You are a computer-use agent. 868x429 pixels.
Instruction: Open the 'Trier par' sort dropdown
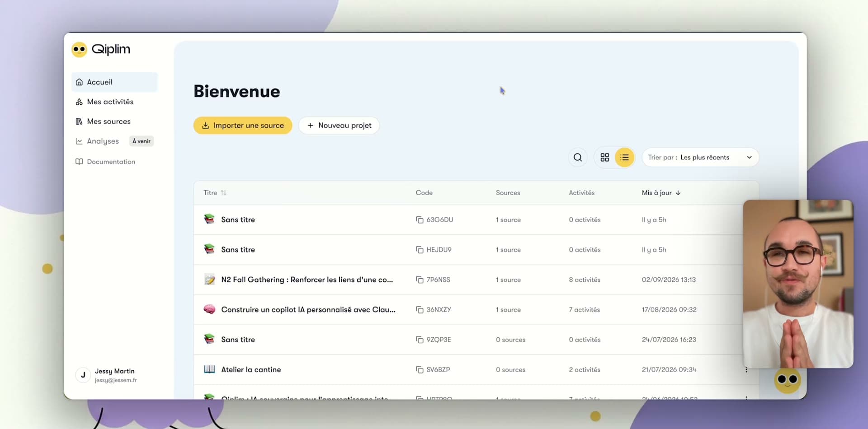click(x=700, y=158)
